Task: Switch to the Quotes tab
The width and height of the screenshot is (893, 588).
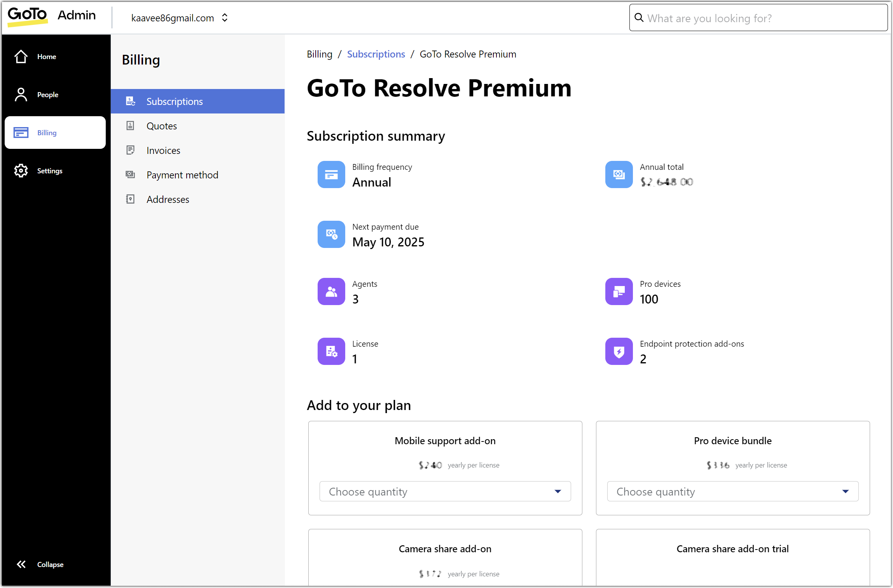Action: [x=162, y=126]
